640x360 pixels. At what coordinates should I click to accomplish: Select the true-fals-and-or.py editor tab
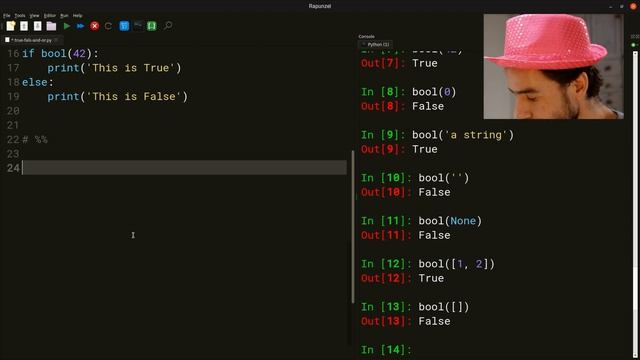32,40
